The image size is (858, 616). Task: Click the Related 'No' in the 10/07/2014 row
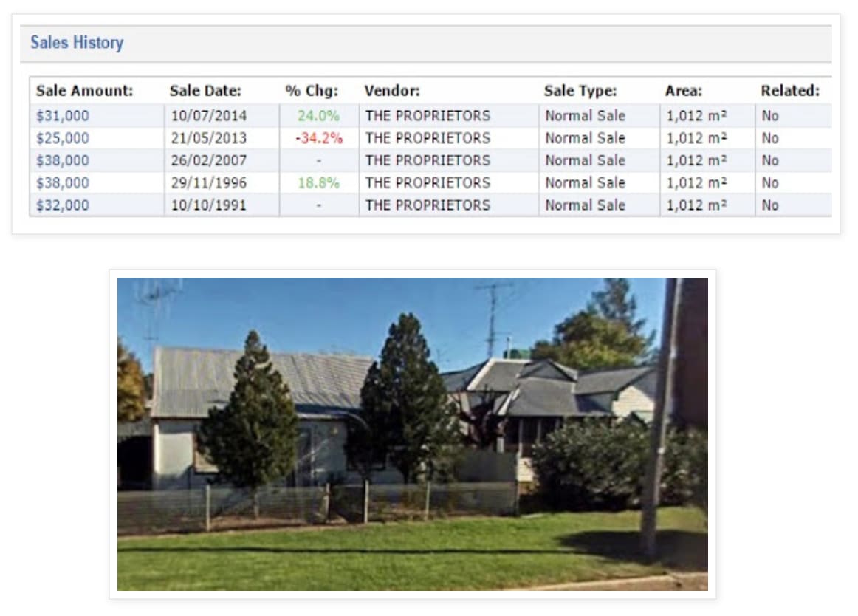(x=770, y=116)
